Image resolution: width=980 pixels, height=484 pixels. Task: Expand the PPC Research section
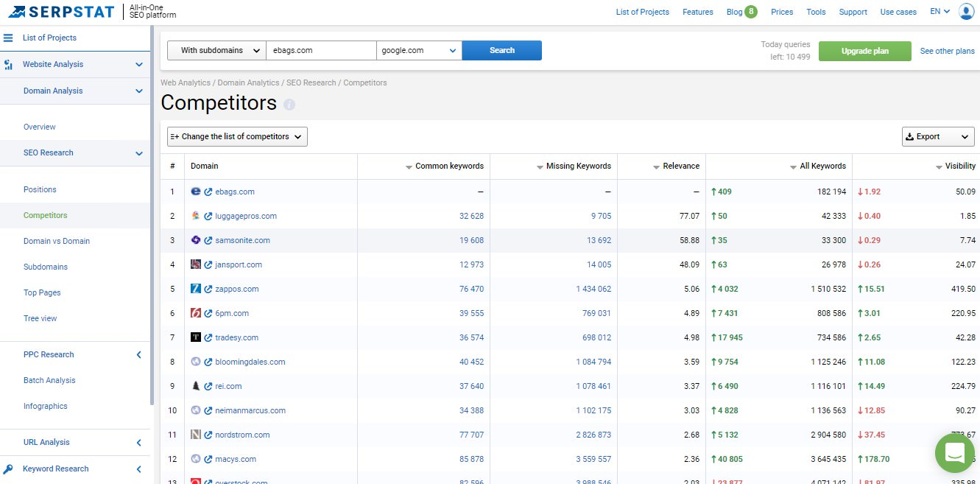click(x=139, y=355)
